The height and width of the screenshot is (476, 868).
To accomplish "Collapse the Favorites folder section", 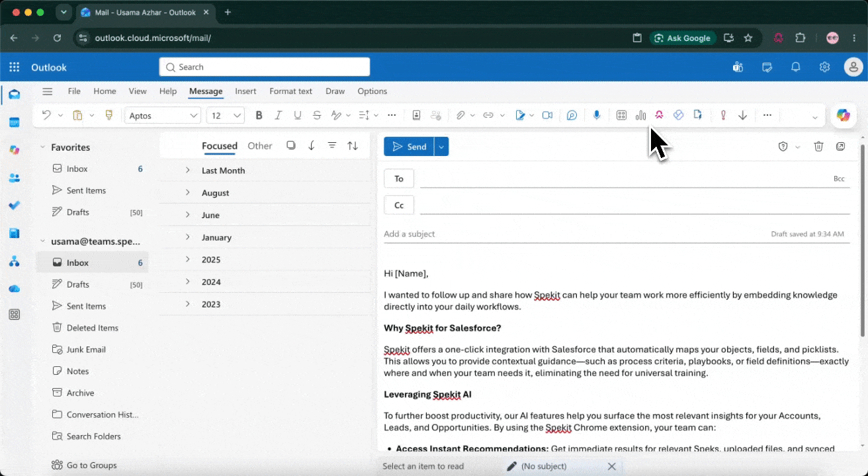I will [x=42, y=147].
